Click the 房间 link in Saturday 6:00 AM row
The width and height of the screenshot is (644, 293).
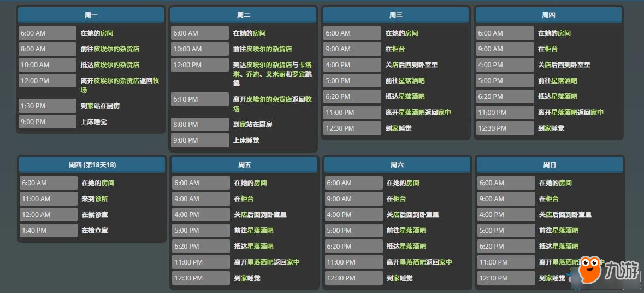(x=412, y=183)
